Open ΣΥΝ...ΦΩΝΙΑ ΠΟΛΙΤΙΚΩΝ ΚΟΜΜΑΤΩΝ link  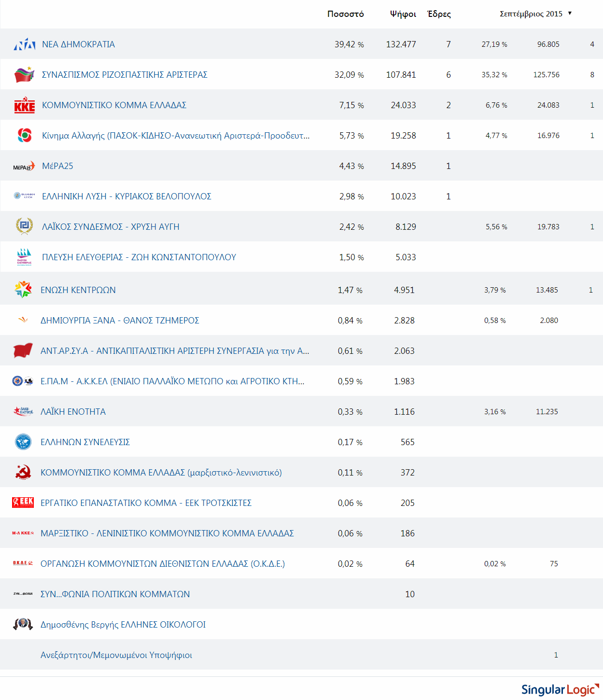click(115, 594)
